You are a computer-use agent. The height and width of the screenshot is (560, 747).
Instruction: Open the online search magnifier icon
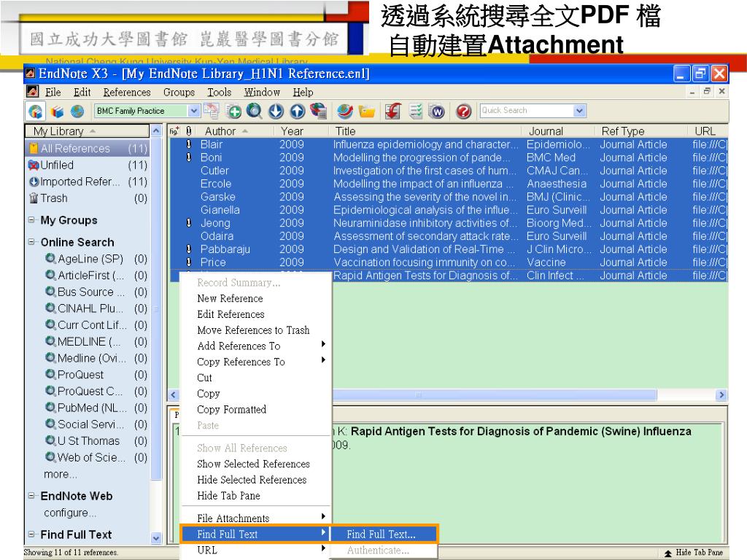click(x=255, y=111)
